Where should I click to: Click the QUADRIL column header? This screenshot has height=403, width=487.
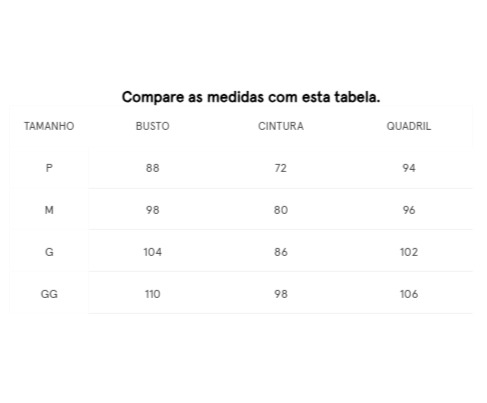tap(409, 126)
